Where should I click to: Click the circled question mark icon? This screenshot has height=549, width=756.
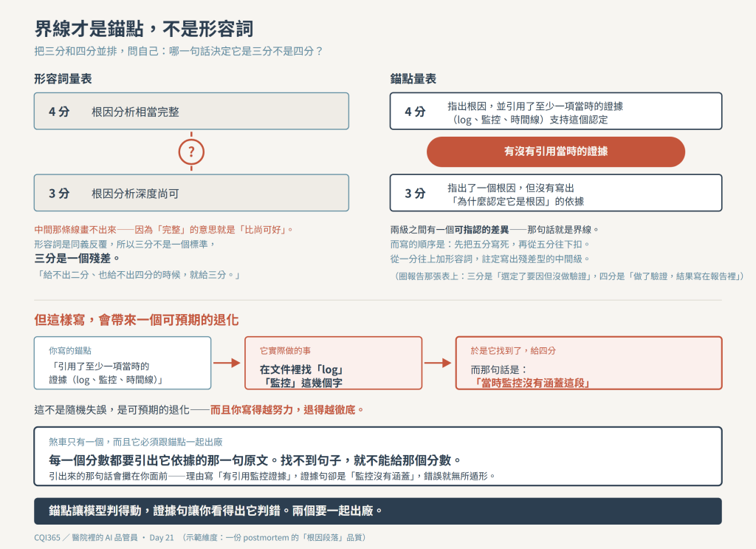point(191,152)
